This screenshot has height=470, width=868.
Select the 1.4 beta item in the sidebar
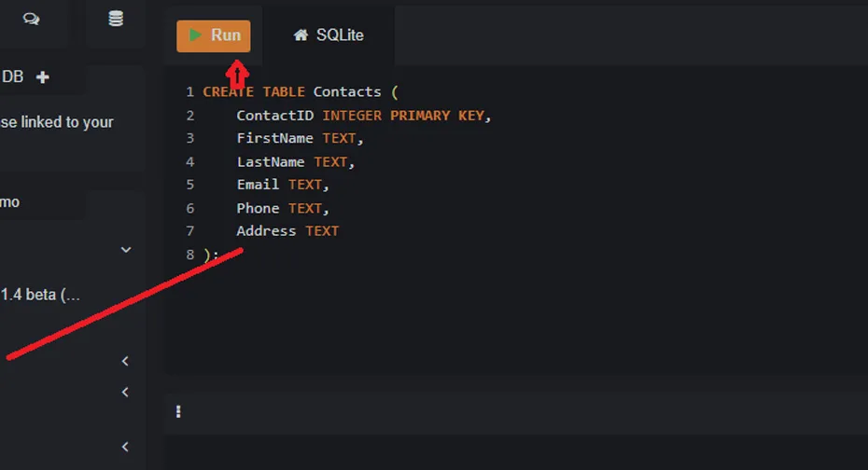(40, 295)
